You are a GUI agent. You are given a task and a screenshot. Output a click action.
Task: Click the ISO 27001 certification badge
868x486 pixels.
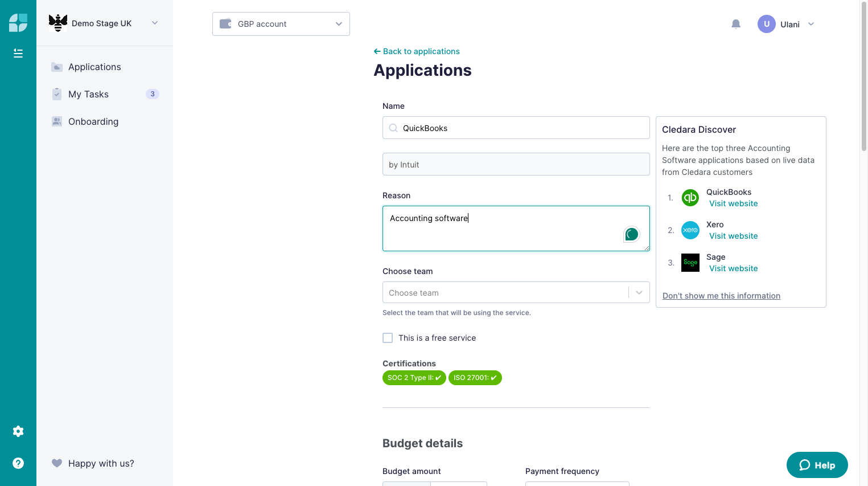click(475, 378)
